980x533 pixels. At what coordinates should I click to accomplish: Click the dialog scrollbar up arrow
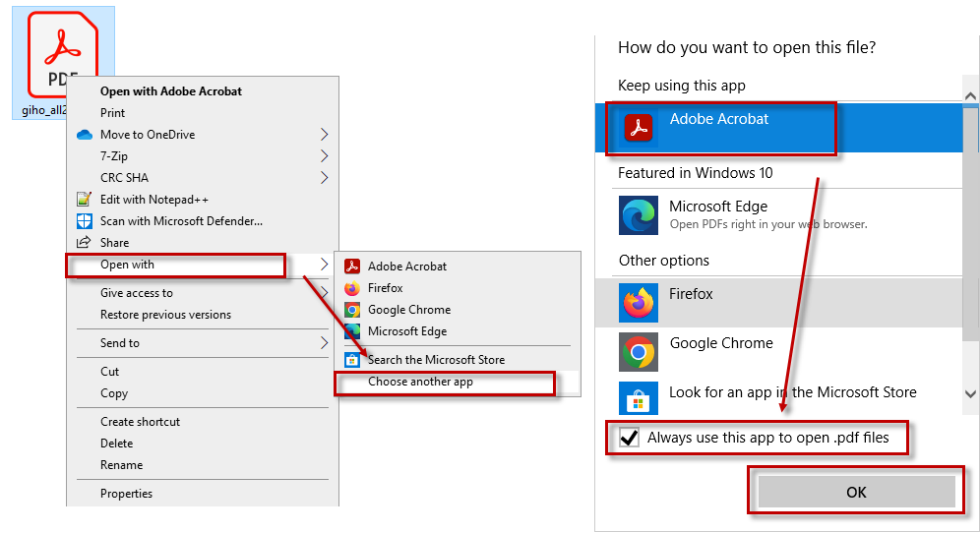click(x=970, y=95)
